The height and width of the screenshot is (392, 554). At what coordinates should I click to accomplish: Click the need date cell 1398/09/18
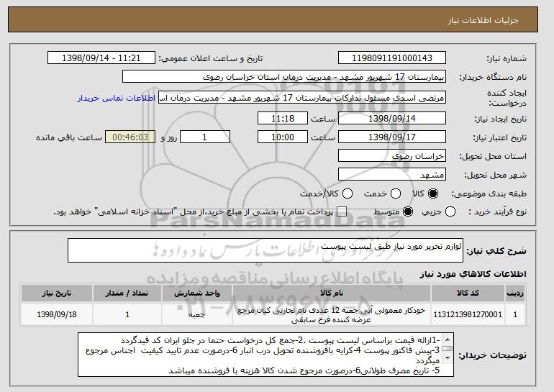57,314
